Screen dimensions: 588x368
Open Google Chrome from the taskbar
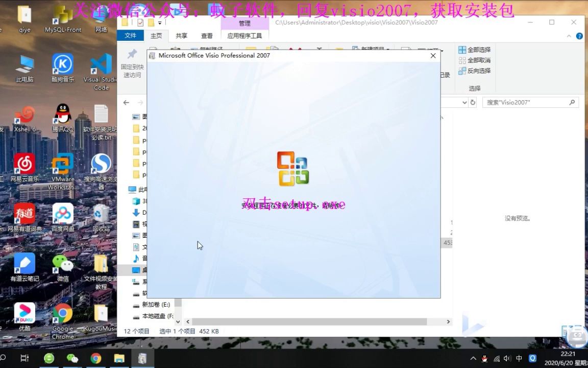coord(96,358)
